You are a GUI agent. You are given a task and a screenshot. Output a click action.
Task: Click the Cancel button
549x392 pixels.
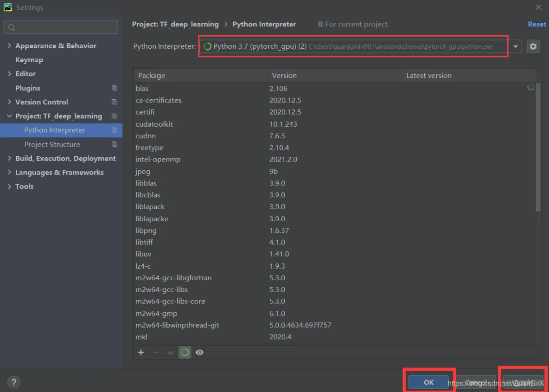tap(476, 382)
